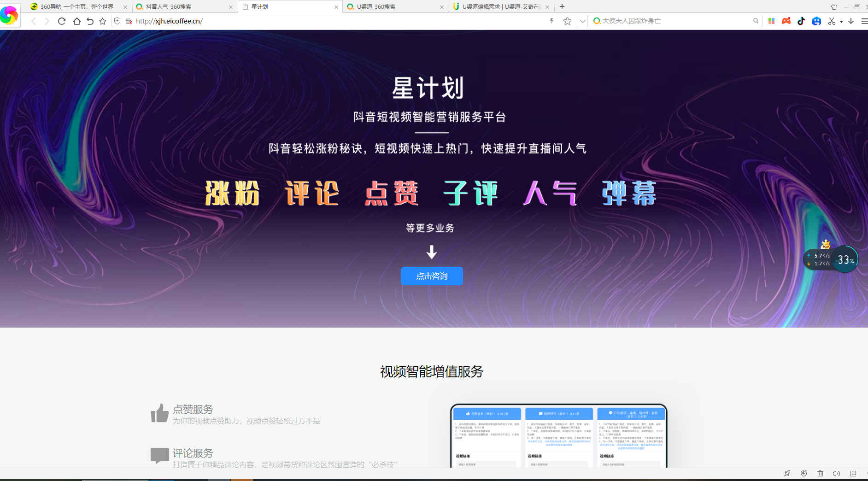
Task: Click the 评论服务 speech bubble icon
Action: coord(160,456)
